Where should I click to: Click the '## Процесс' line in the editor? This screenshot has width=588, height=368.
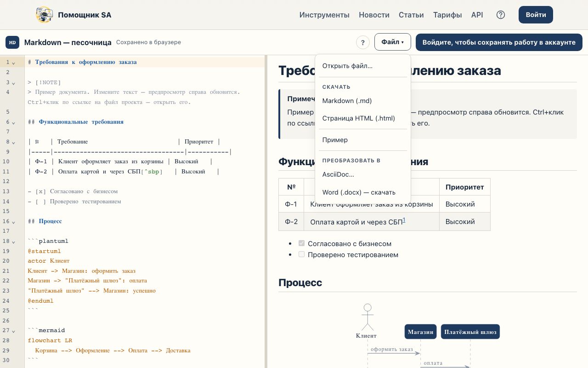point(145,221)
